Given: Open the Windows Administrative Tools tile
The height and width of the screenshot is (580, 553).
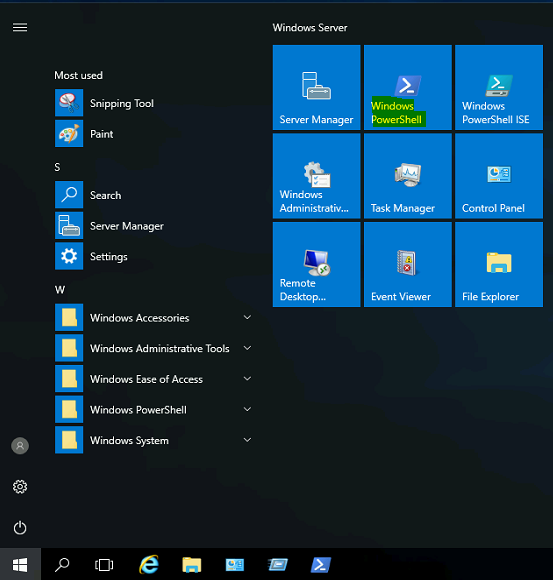Looking at the screenshot, I should coord(317,176).
